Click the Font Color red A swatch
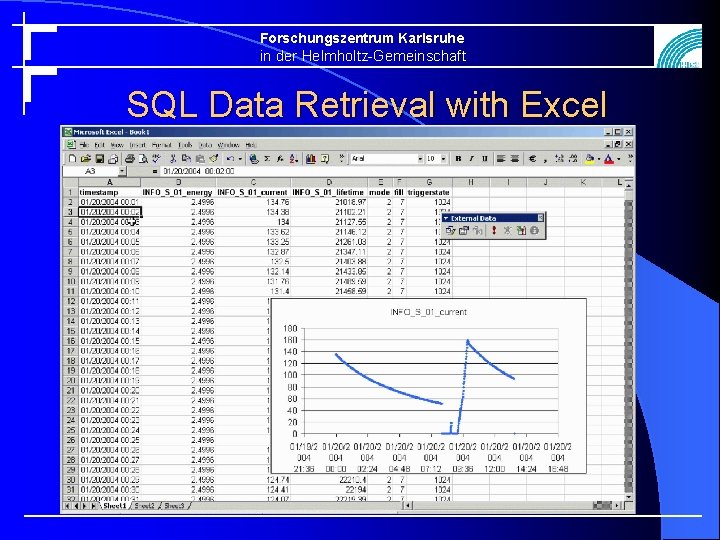Viewport: 720px width, 540px height. 609,159
